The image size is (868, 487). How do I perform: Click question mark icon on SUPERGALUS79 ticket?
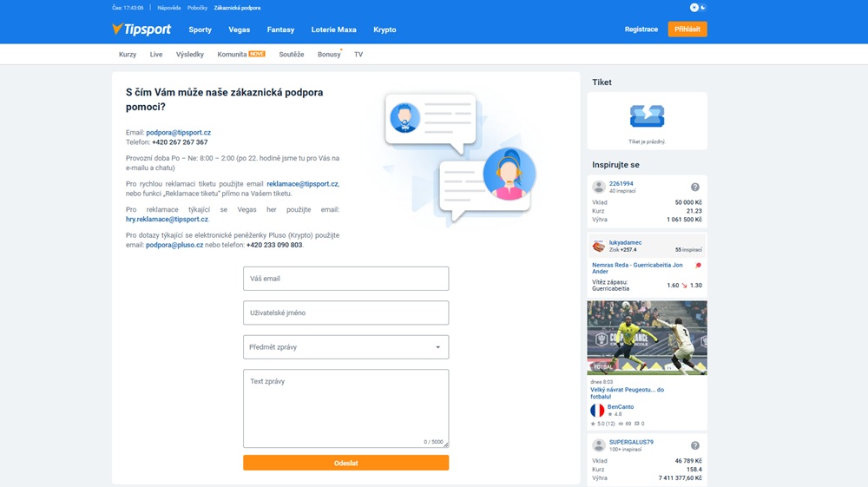pyautogui.click(x=694, y=445)
